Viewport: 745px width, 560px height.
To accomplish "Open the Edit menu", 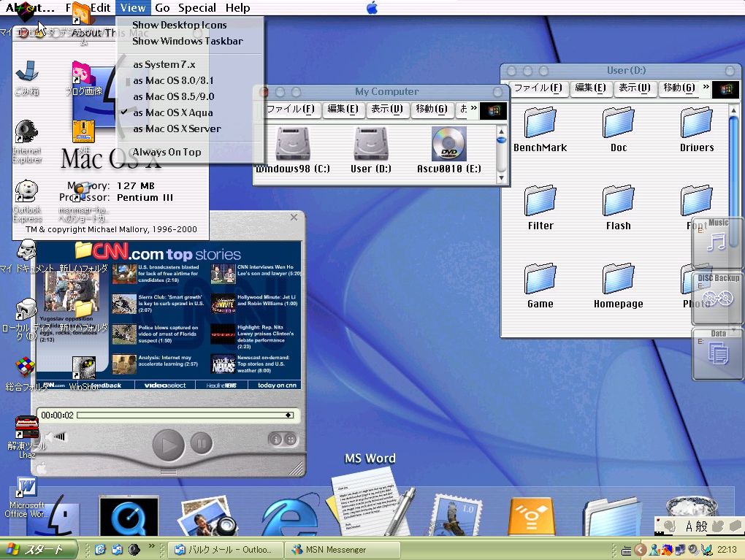I will [x=100, y=7].
